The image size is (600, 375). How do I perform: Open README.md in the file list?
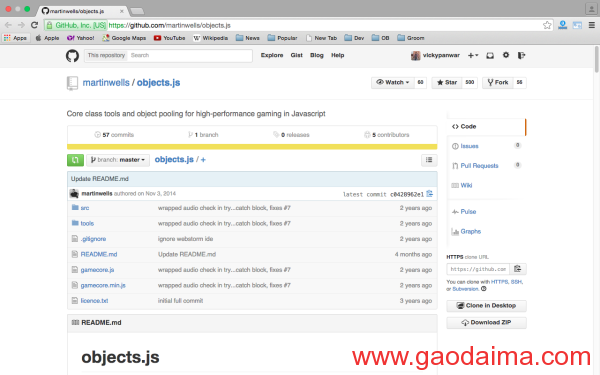[x=99, y=254]
